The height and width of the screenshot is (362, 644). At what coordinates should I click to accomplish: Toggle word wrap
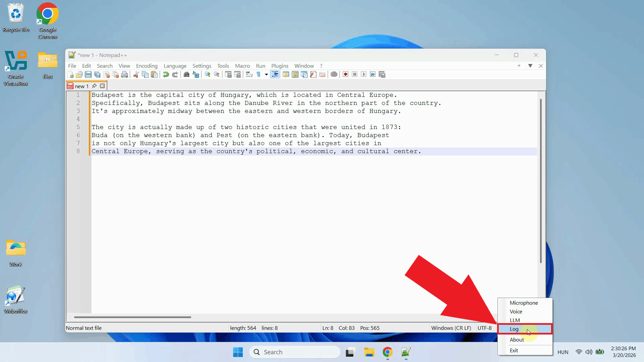point(249,74)
